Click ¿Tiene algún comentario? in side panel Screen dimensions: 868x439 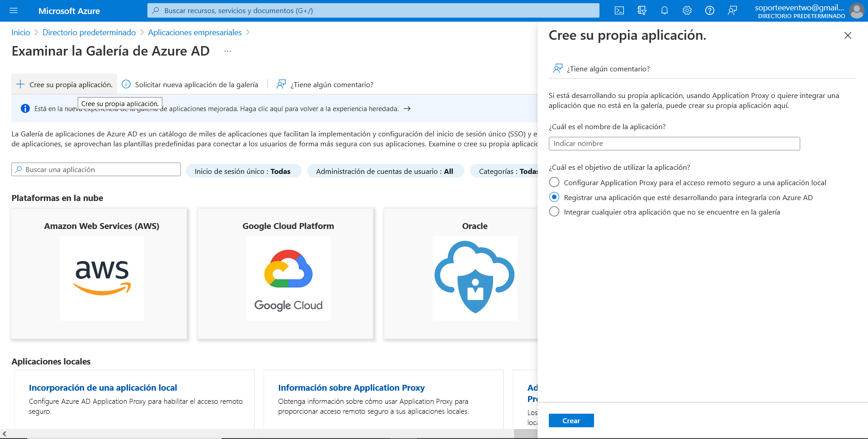608,69
